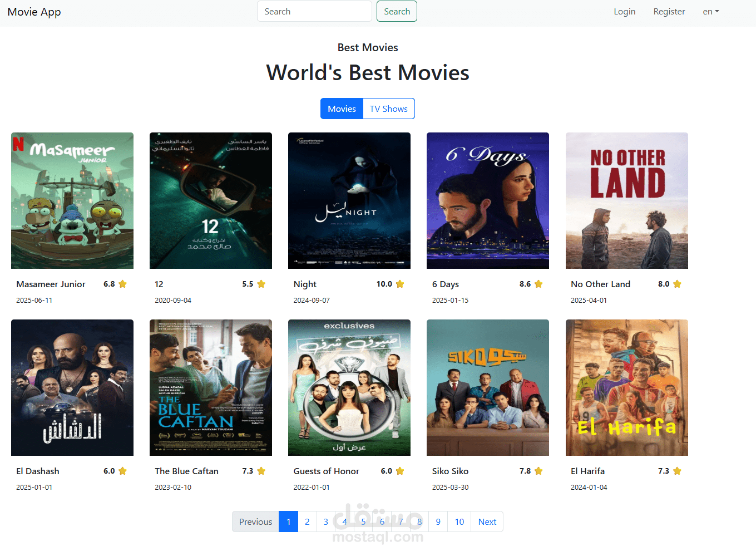The height and width of the screenshot is (556, 756).
Task: Click the Siko Siko title text
Action: [x=450, y=471]
